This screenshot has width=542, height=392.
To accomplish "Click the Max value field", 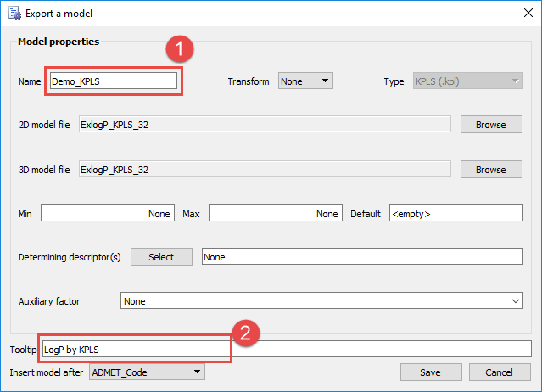I will [x=276, y=213].
